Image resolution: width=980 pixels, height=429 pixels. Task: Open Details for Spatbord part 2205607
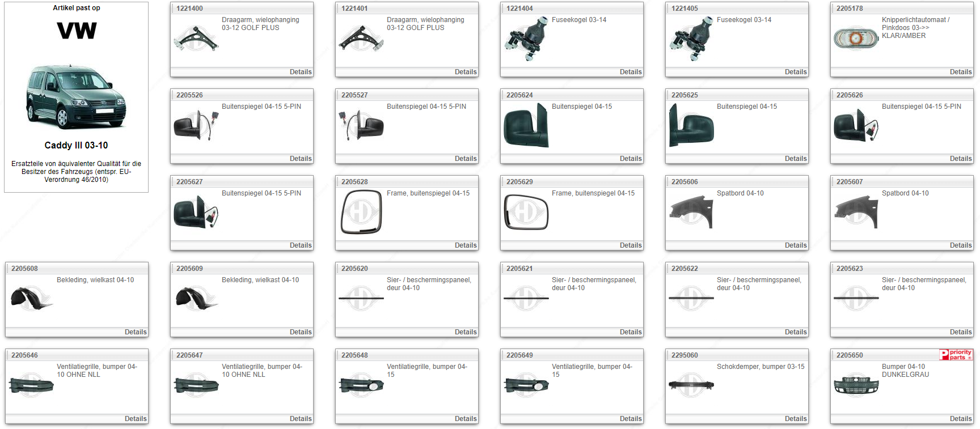tap(960, 245)
